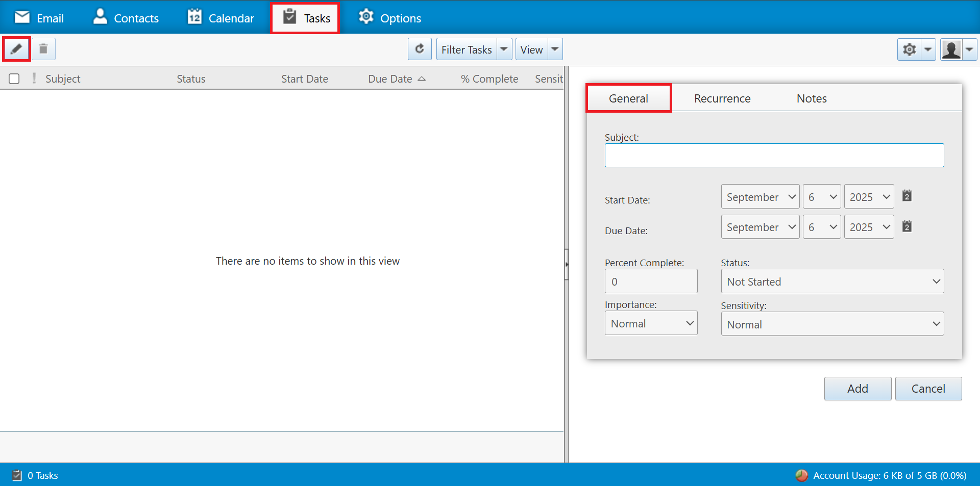Sort tasks by Due Date column
The image size is (980, 486).
coord(390,79)
